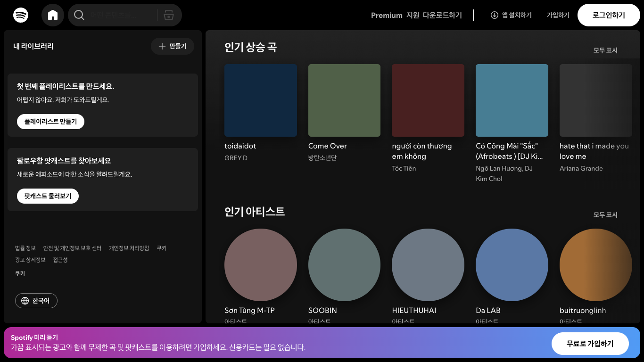The width and height of the screenshot is (644, 362).
Task: Open the 다운로드하기 link
Action: coord(442,15)
